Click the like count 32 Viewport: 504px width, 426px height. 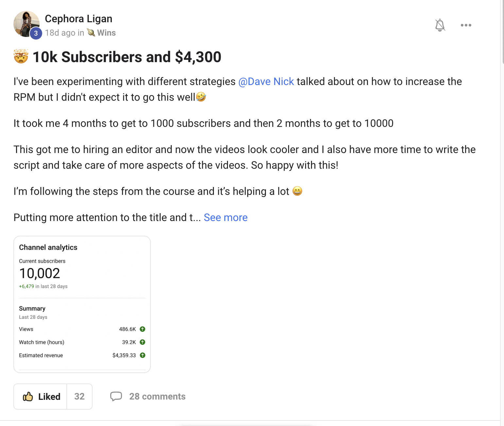tap(79, 397)
